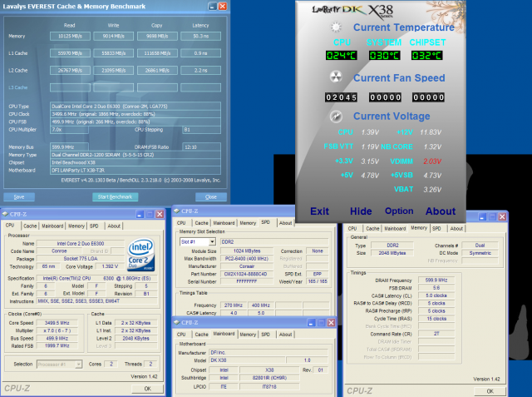Minimize the CPU-Z processor window

click(x=140, y=214)
